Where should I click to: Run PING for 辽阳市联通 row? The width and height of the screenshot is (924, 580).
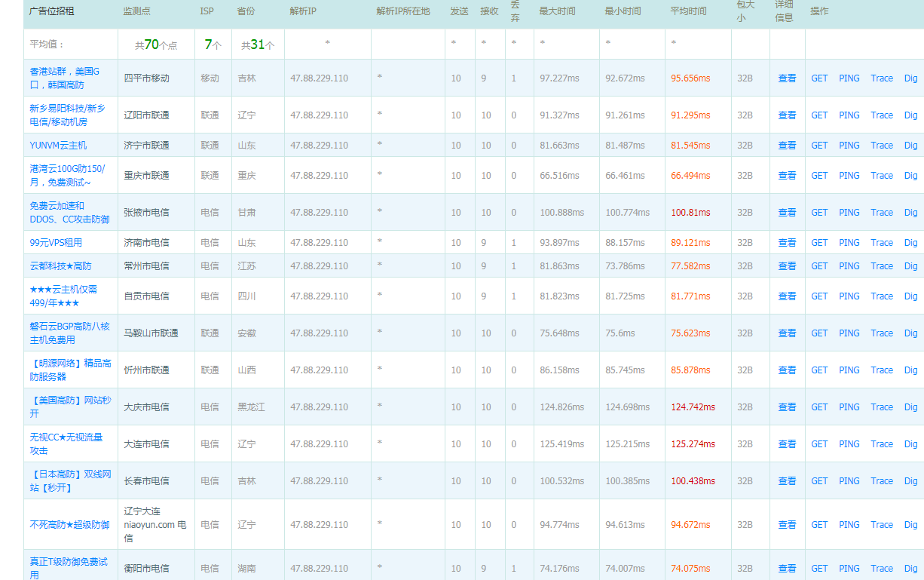[x=849, y=115]
